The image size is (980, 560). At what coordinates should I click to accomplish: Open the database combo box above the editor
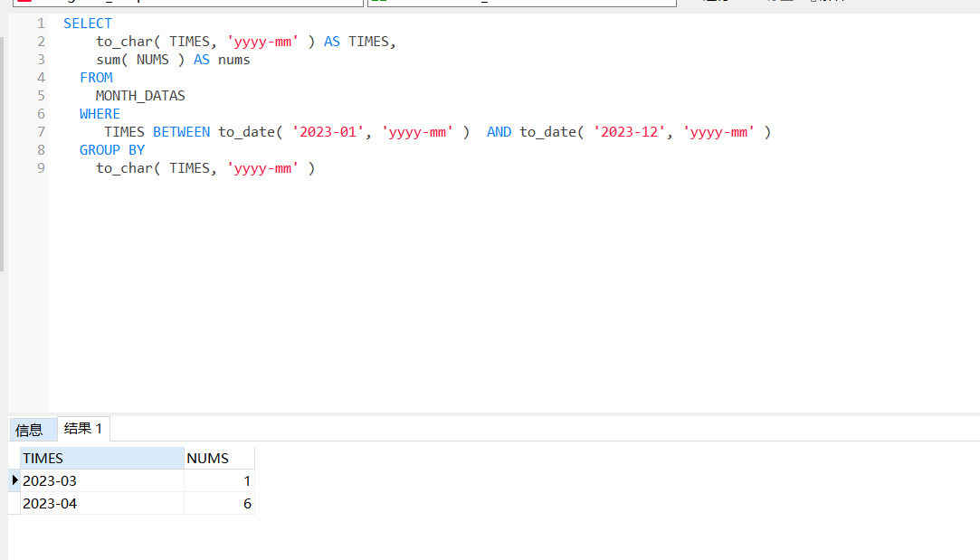point(521,3)
